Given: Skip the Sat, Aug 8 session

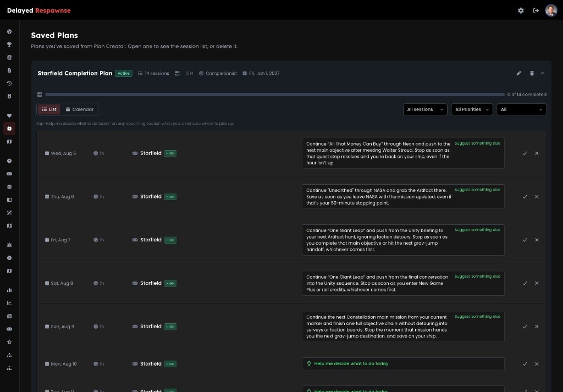Looking at the screenshot, I should [x=537, y=283].
